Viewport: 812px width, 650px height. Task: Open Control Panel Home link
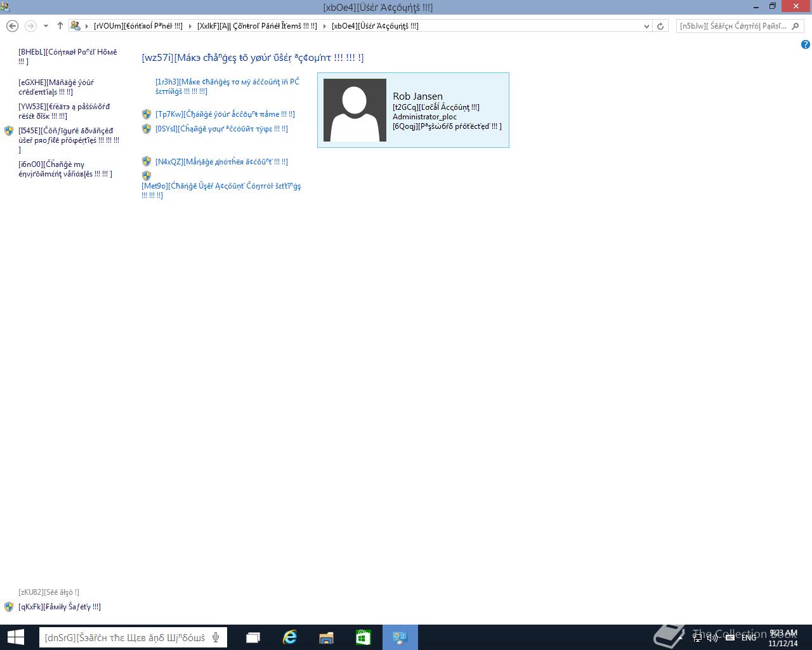click(67, 56)
